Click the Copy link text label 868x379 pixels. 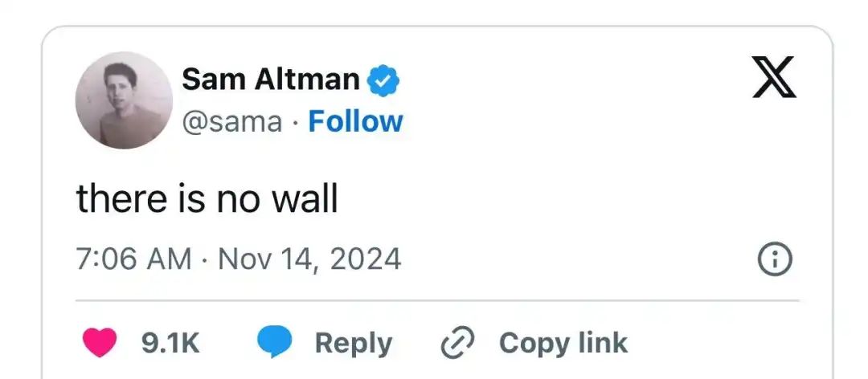563,343
